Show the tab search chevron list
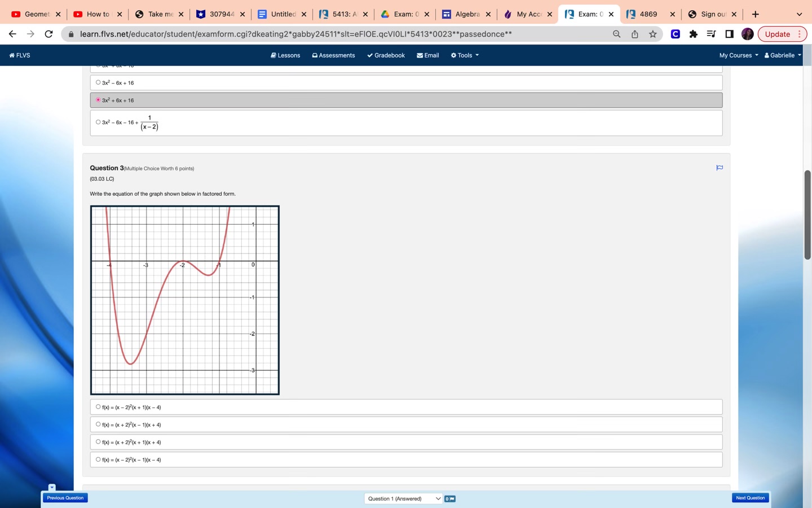 click(x=799, y=14)
